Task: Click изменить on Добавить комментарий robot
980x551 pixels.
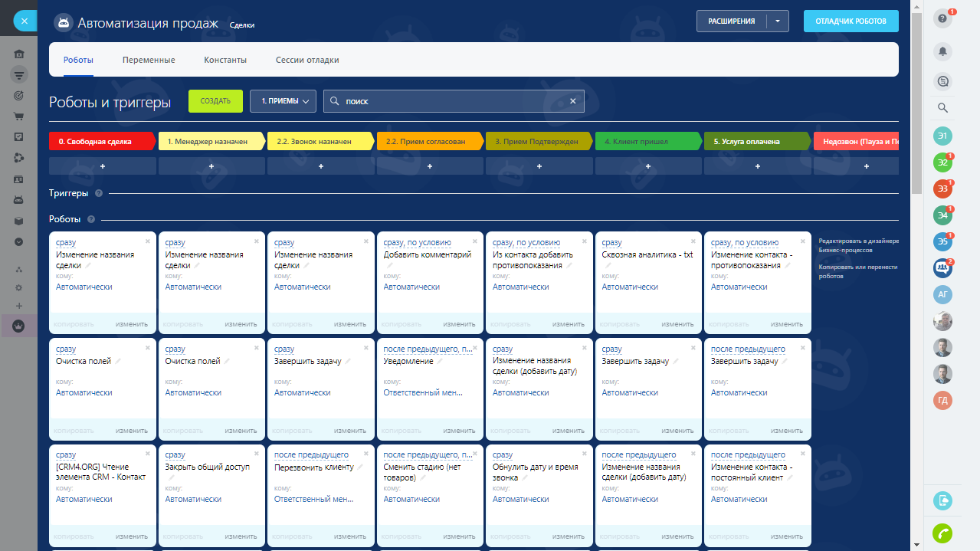Action: click(x=460, y=324)
